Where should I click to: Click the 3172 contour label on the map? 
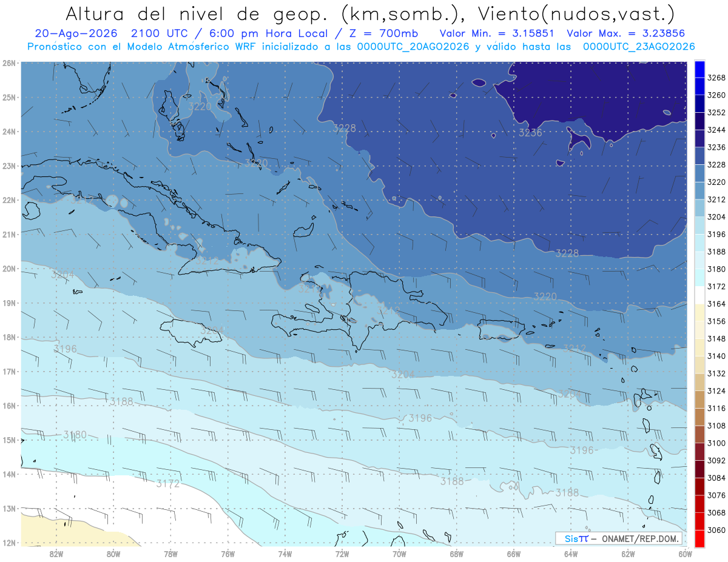point(167,484)
